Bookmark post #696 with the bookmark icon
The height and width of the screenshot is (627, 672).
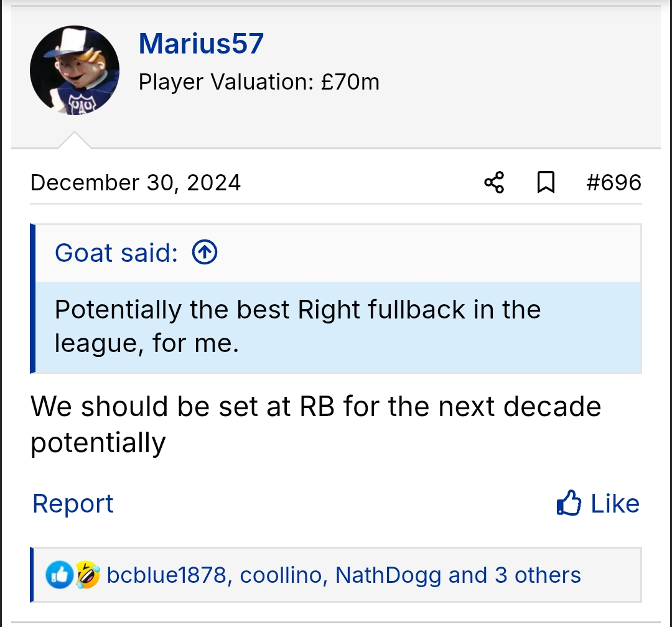click(546, 183)
